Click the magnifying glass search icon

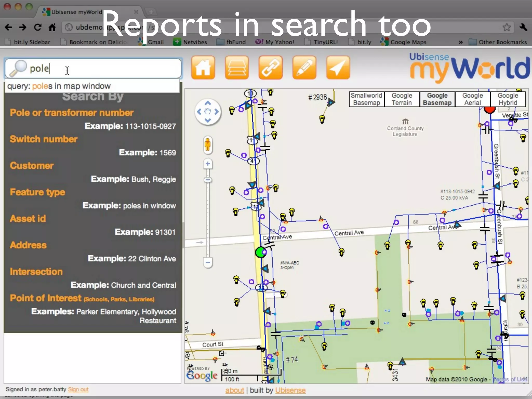(18, 69)
